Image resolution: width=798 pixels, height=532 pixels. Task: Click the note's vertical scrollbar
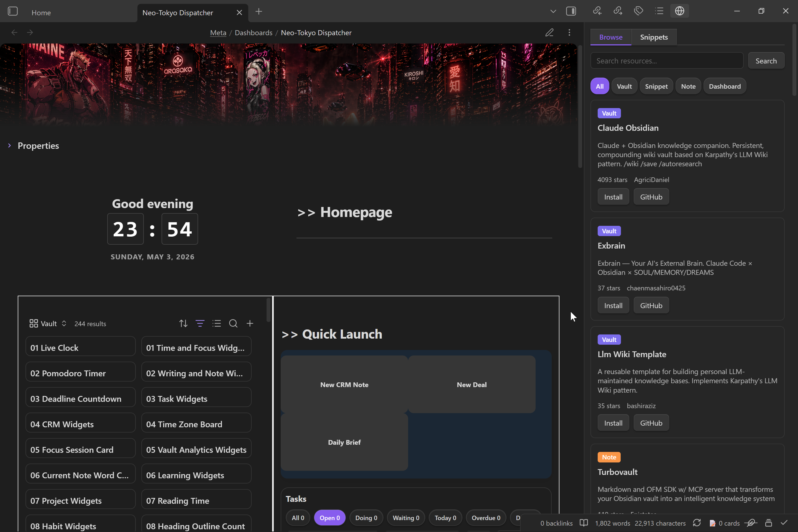click(580, 106)
